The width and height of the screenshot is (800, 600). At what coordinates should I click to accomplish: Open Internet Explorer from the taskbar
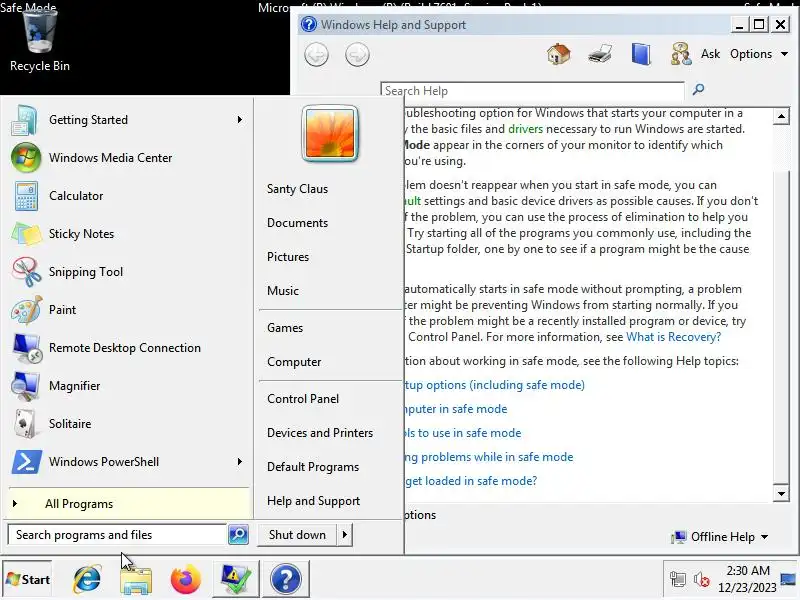[87, 579]
